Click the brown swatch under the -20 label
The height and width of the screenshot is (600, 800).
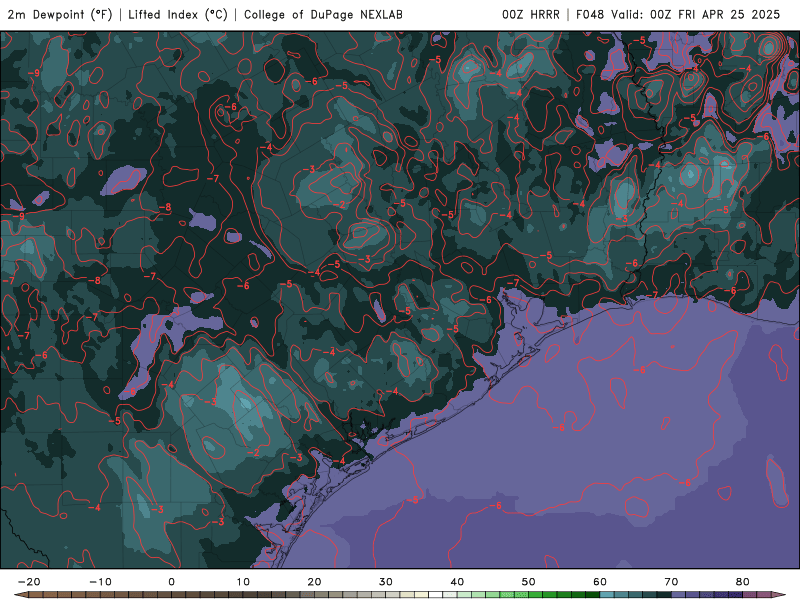point(36,595)
